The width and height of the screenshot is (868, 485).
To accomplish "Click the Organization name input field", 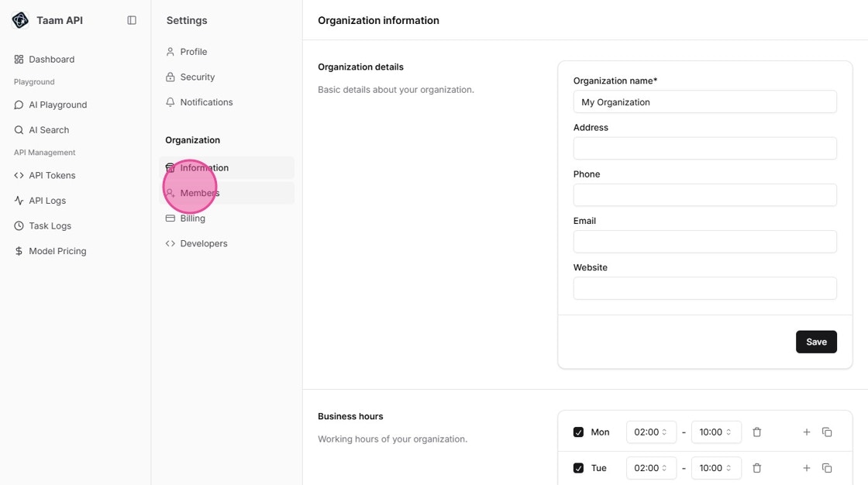I will coord(704,101).
